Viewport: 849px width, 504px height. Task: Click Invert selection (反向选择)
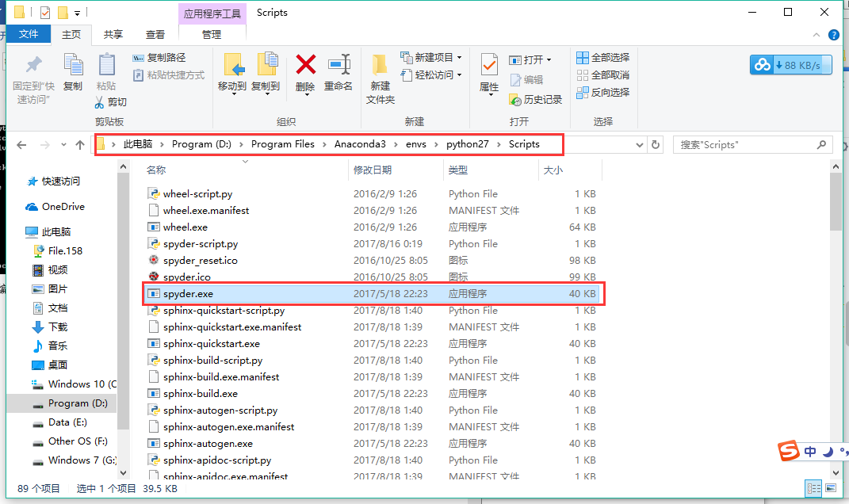tap(603, 92)
